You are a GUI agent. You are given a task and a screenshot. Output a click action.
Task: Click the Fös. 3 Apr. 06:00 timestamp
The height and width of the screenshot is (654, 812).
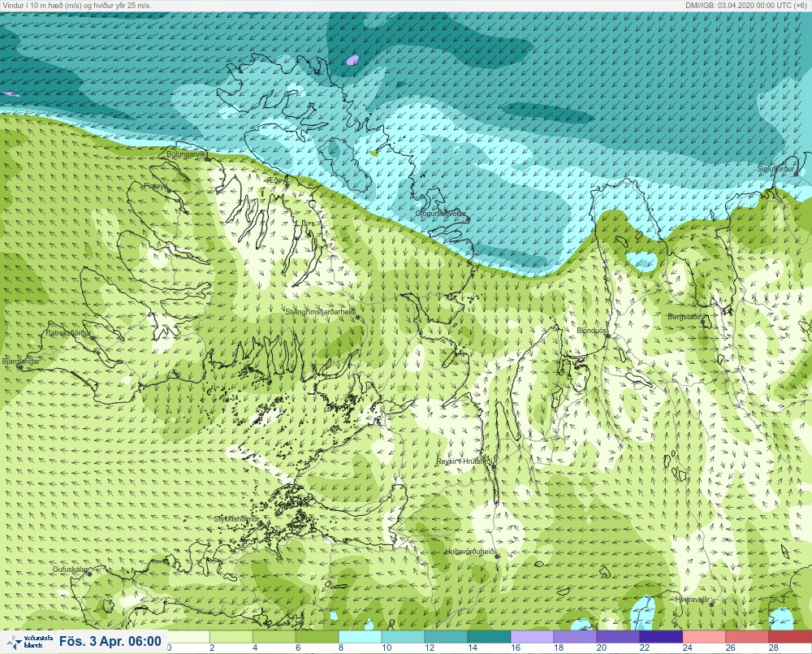click(110, 642)
